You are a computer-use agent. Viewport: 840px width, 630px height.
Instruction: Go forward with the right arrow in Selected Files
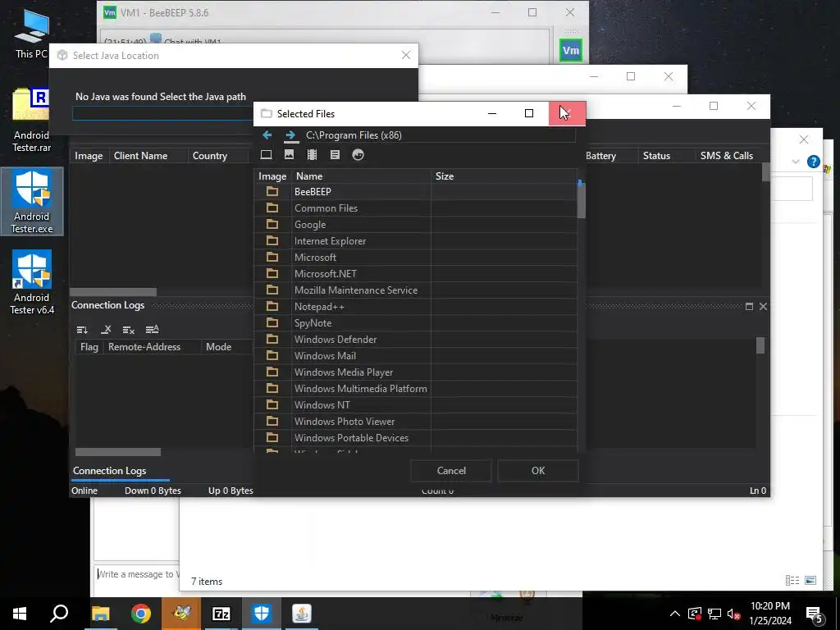point(290,135)
